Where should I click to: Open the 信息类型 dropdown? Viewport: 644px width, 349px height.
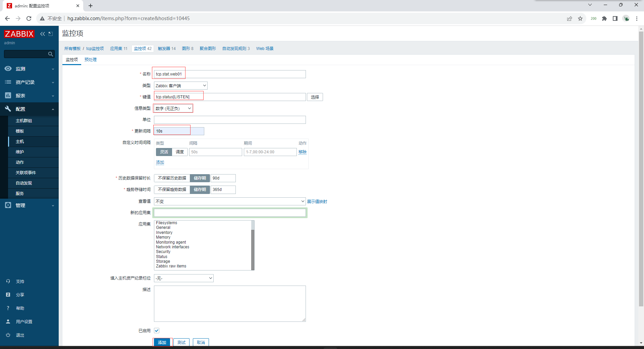point(173,108)
